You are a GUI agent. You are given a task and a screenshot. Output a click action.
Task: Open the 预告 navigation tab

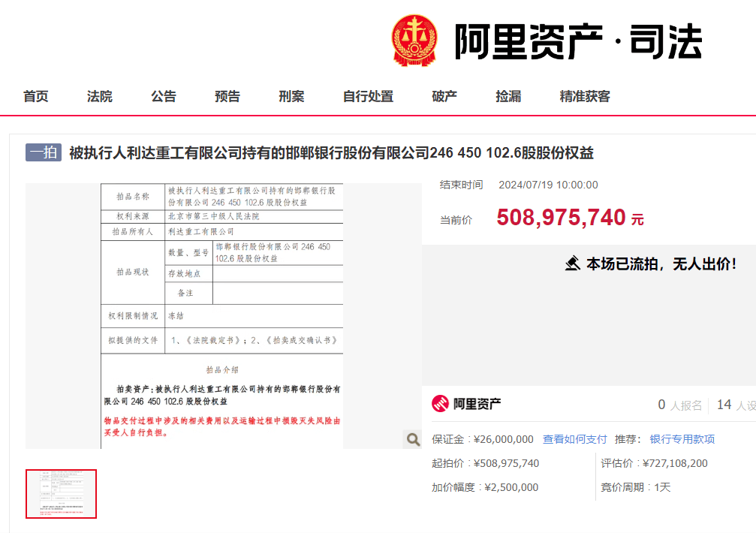(227, 96)
